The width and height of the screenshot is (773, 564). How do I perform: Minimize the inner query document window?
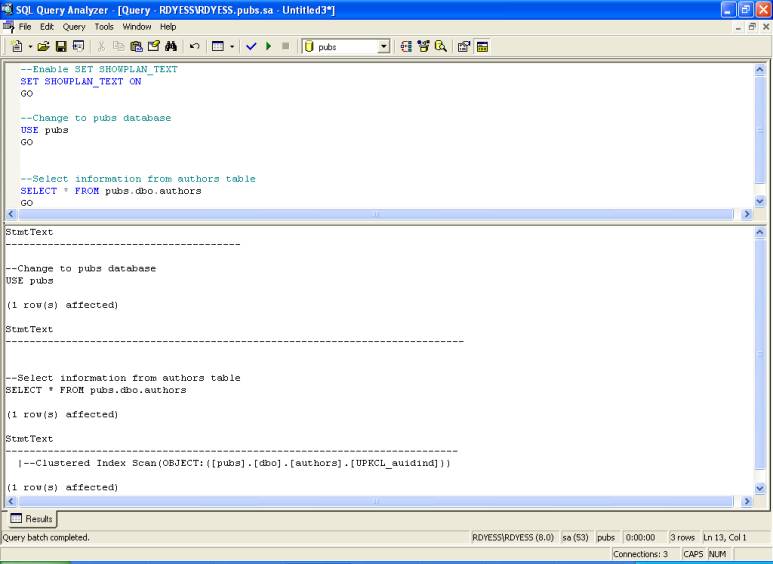coord(738,27)
